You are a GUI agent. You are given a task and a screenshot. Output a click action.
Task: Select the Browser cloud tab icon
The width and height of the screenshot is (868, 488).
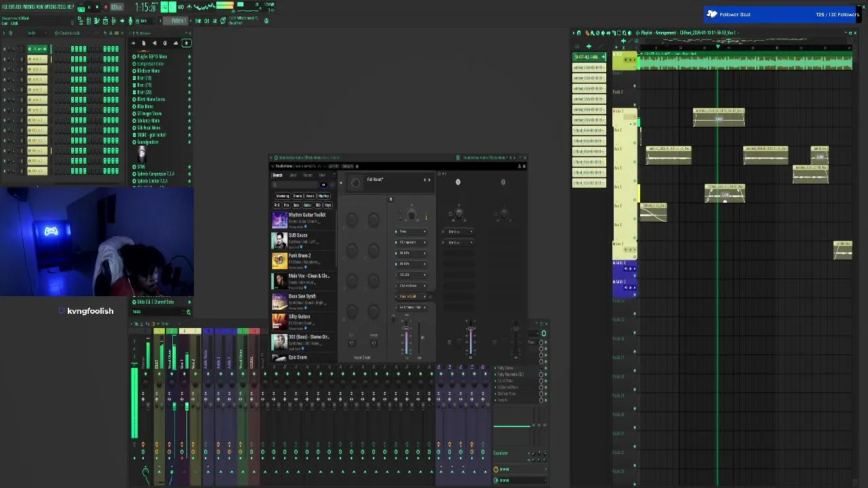176,43
